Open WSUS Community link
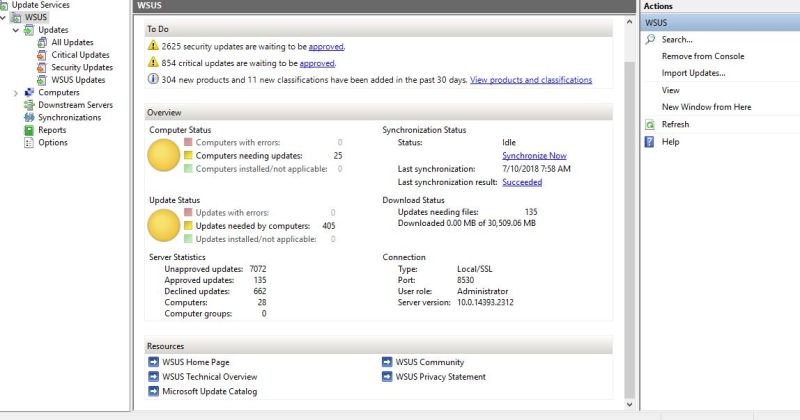The width and height of the screenshot is (800, 420). (x=430, y=362)
